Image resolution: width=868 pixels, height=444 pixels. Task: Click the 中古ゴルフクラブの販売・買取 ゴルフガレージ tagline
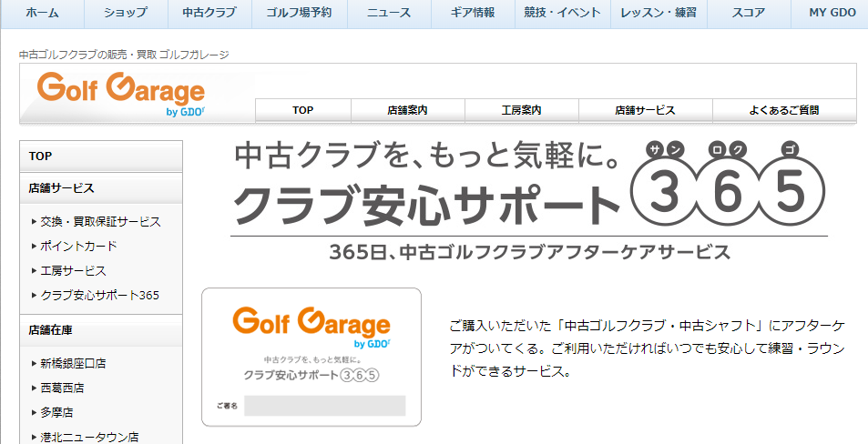(124, 55)
